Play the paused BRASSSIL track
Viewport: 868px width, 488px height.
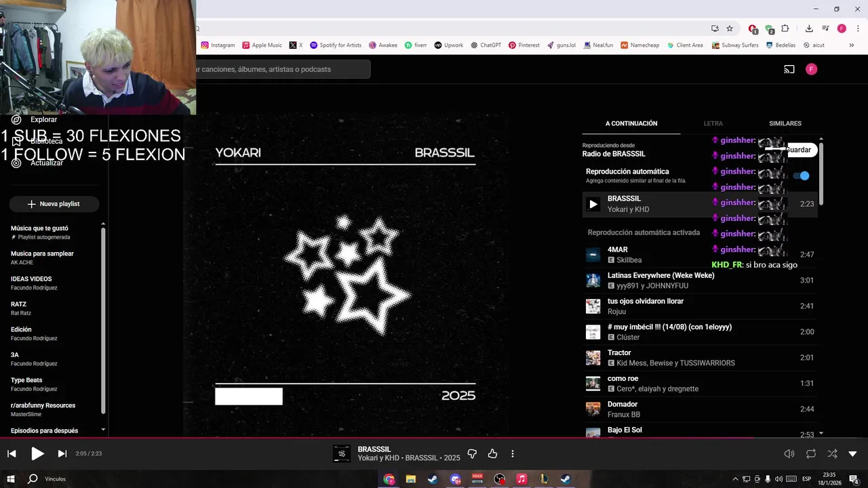click(37, 453)
